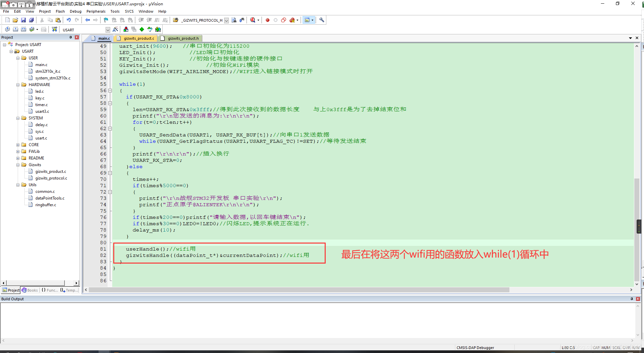Open the Debug menu

(75, 11)
